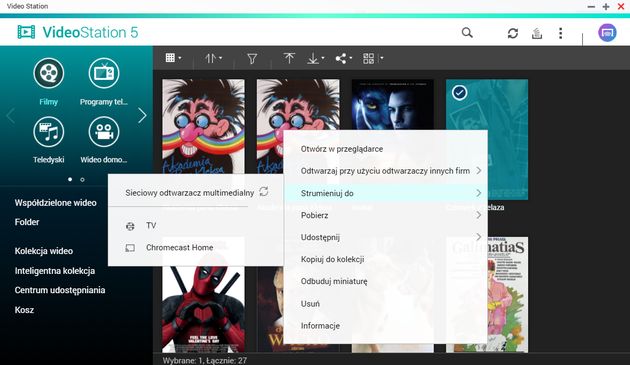Open the view mode grid dropdown
The width and height of the screenshot is (630, 365).
coord(173,58)
